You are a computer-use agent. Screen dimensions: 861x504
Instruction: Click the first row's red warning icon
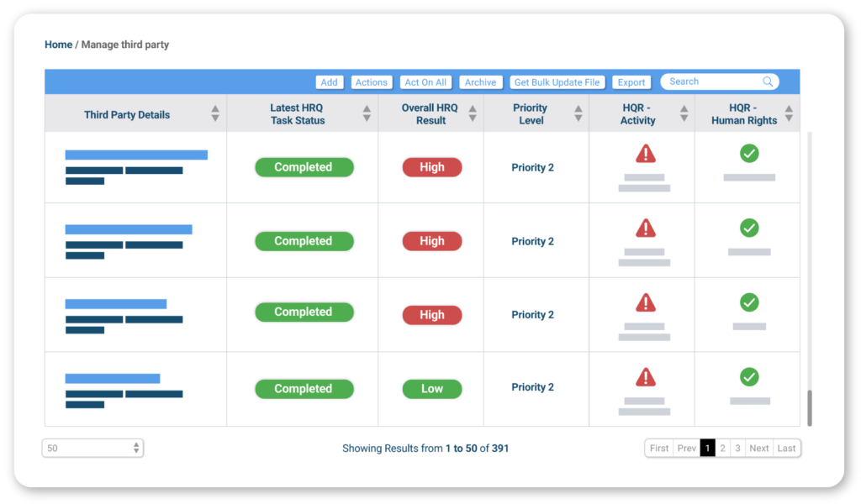click(x=645, y=154)
